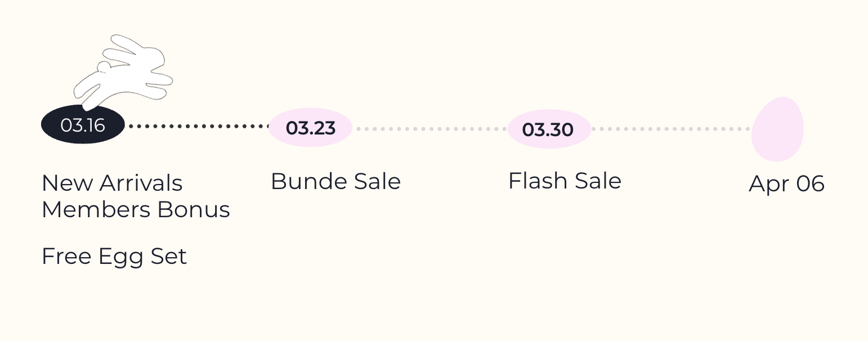Viewport: 868px width, 341px height.
Task: Click the word "Members"
Action: coord(96,210)
